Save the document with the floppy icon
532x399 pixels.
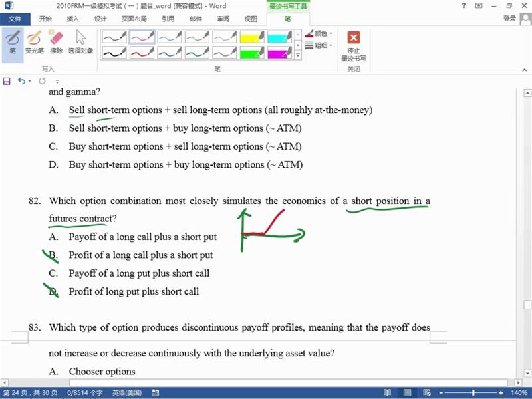point(7,81)
